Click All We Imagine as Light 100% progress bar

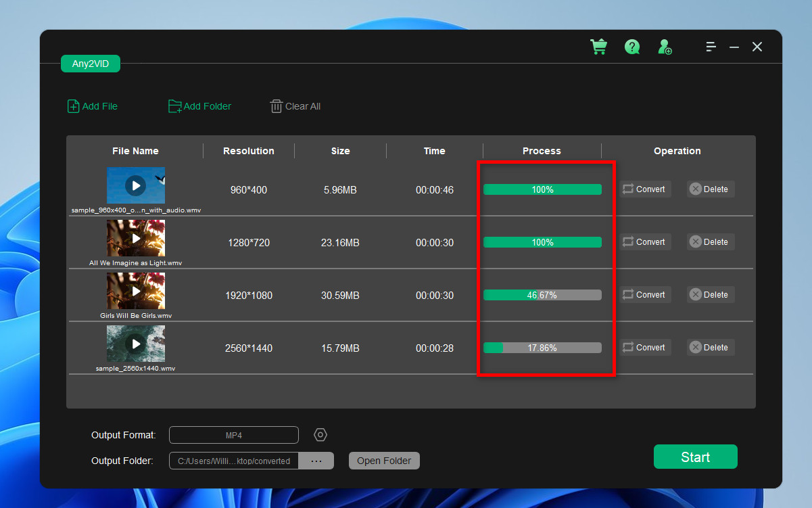pos(542,242)
